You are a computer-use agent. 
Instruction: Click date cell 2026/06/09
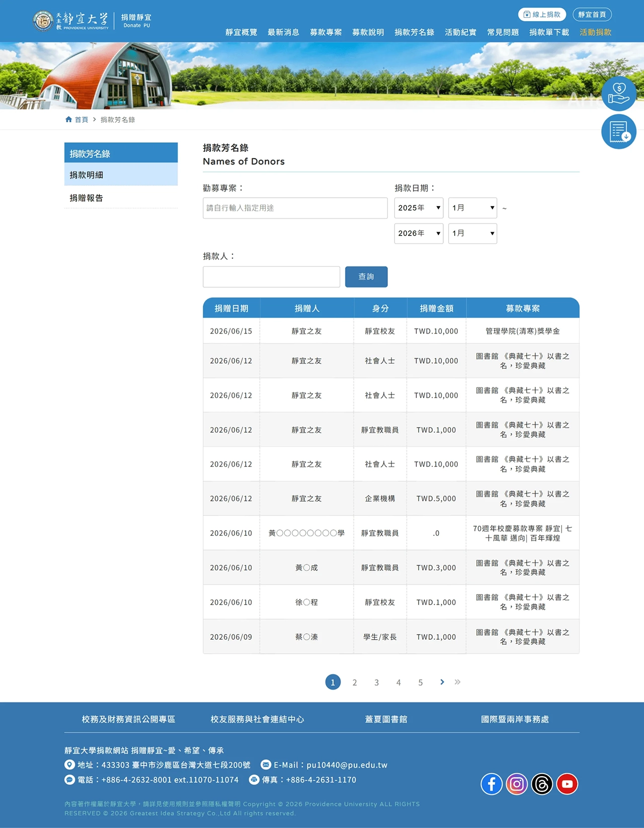pos(231,637)
